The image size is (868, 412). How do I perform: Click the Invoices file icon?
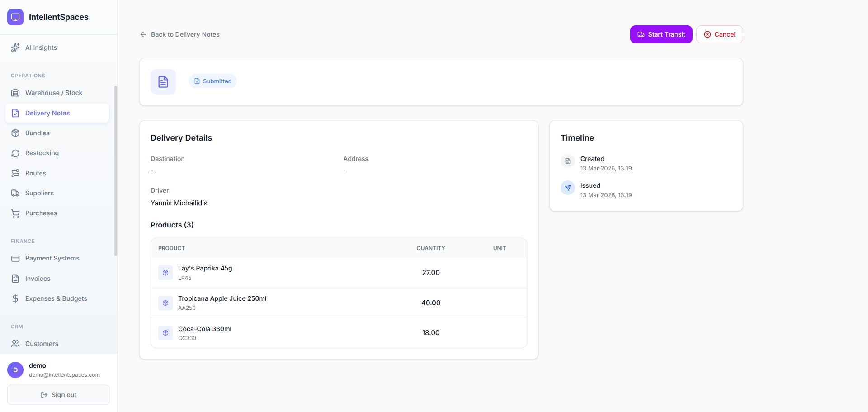click(x=15, y=279)
